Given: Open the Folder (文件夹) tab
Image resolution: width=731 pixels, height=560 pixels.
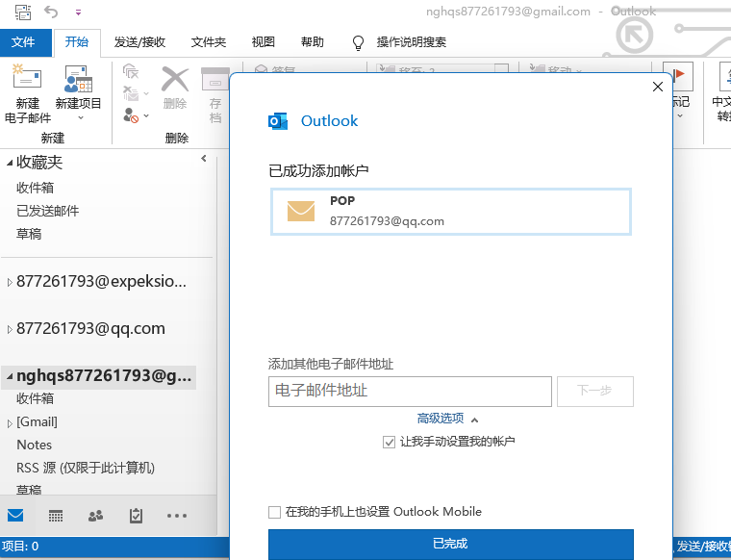Looking at the screenshot, I should tap(209, 42).
